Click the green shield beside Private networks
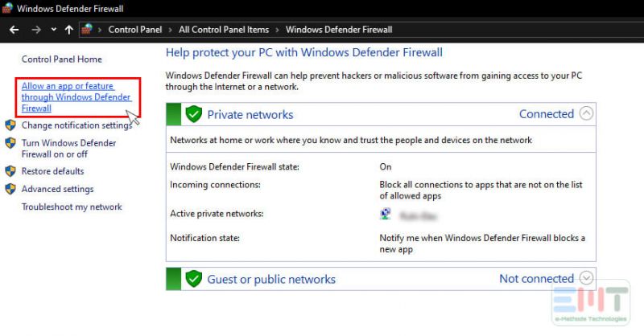Viewport: 644px width, 336px height. [x=193, y=114]
